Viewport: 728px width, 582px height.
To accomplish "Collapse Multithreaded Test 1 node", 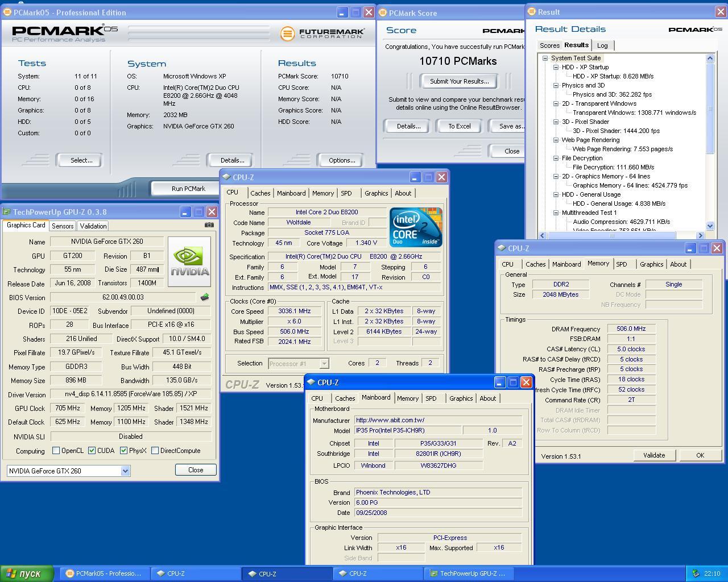I will click(556, 213).
